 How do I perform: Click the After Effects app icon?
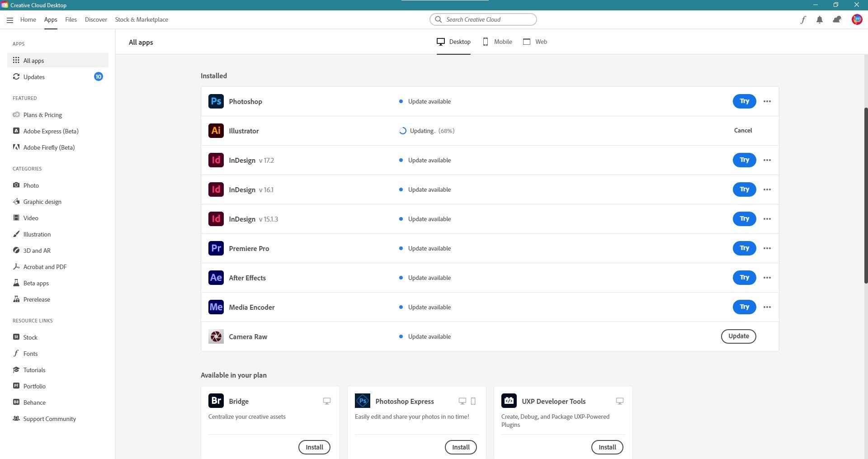pyautogui.click(x=216, y=278)
